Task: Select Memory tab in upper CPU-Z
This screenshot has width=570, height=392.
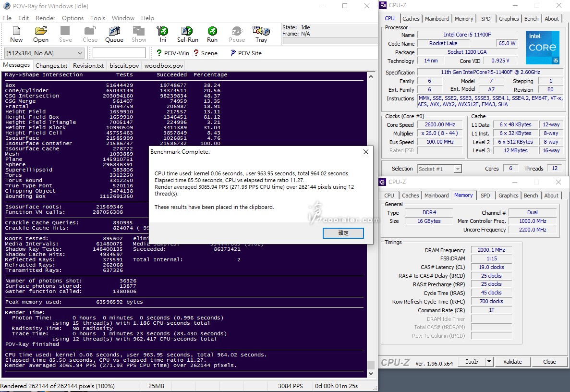Action: coord(464,19)
